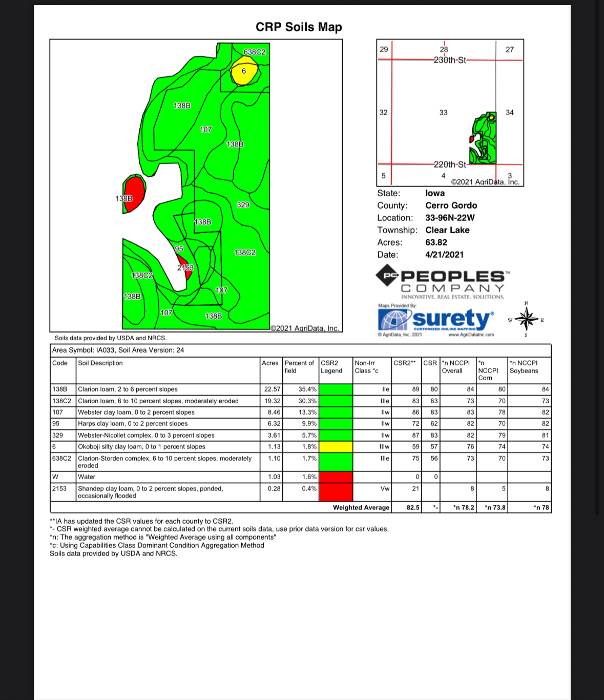Select the yellow soil zone 6 on map
Viewport: 604px width, 700px height.
(x=244, y=72)
